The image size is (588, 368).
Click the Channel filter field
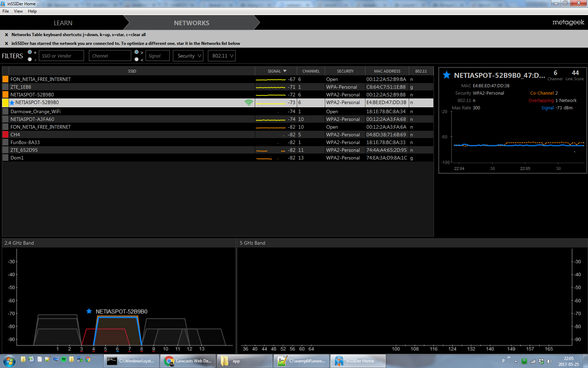point(110,56)
